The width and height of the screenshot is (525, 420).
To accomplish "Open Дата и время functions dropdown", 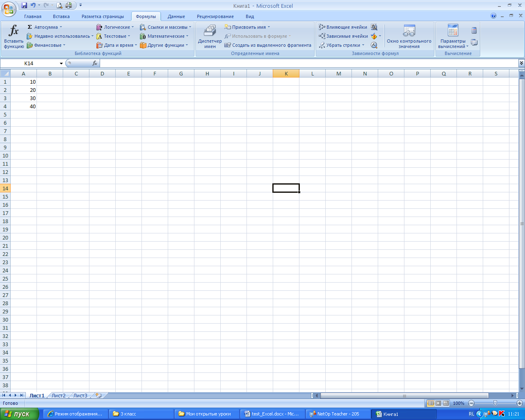I will point(116,45).
